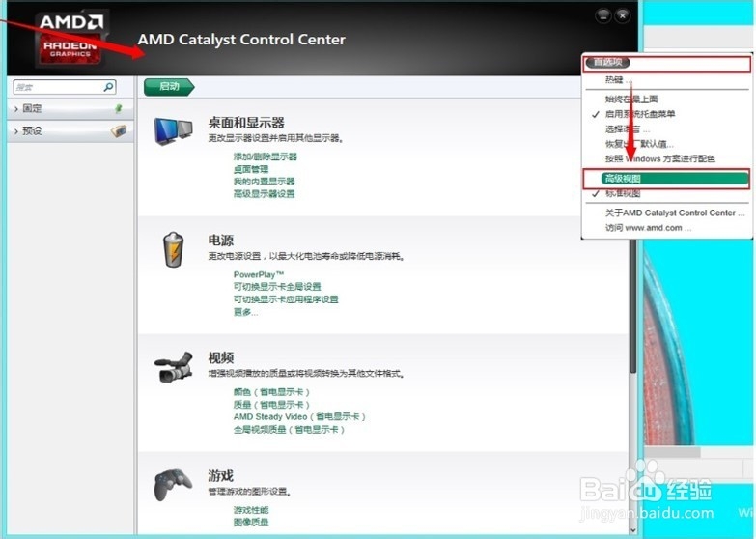Expand the 固定 section
This screenshot has height=539, width=756.
(x=70, y=108)
